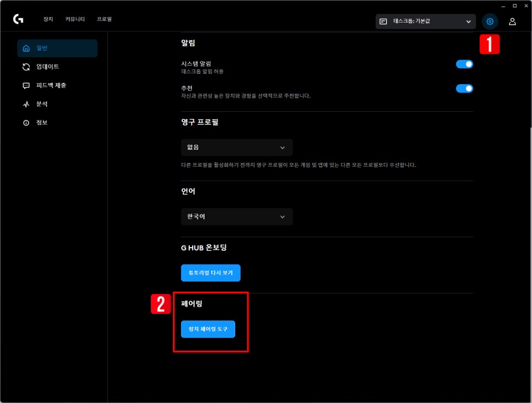The width and height of the screenshot is (532, 403).
Task: Maximize the G HUB window
Action: tap(514, 6)
